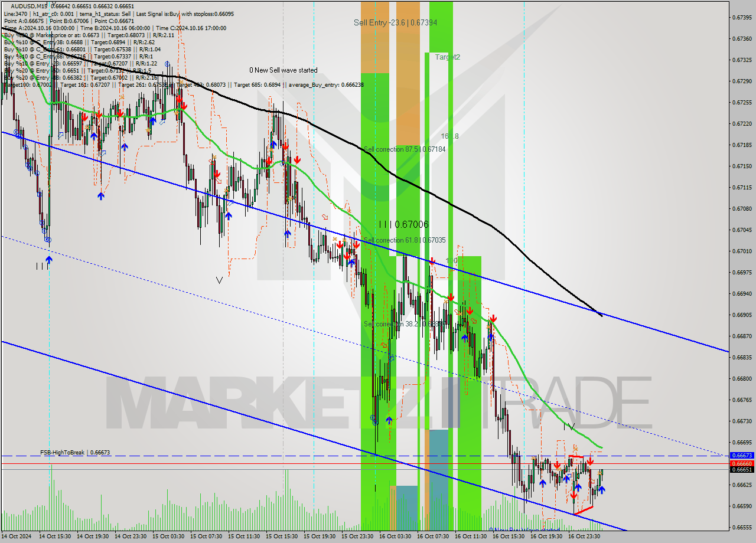This screenshot has height=543, width=756.
Task: Click the 'FSB-HighToBreak | 0.66673' label
Action: click(75, 452)
